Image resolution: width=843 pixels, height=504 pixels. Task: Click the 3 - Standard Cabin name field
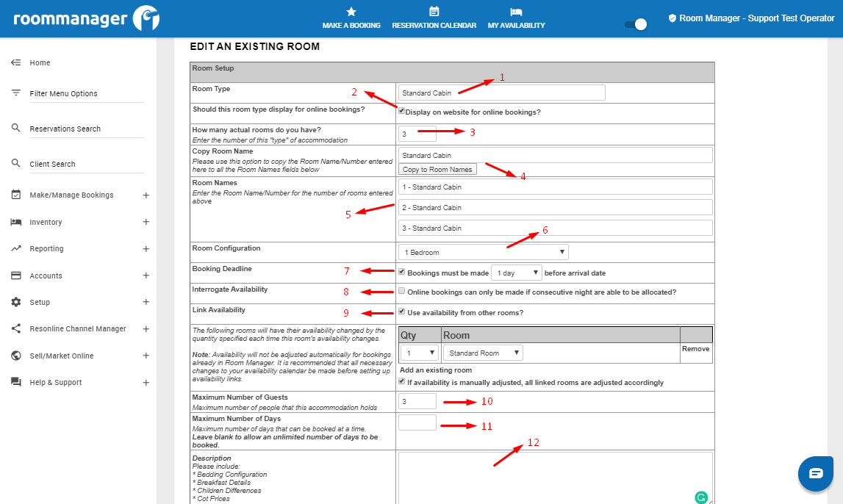click(556, 228)
